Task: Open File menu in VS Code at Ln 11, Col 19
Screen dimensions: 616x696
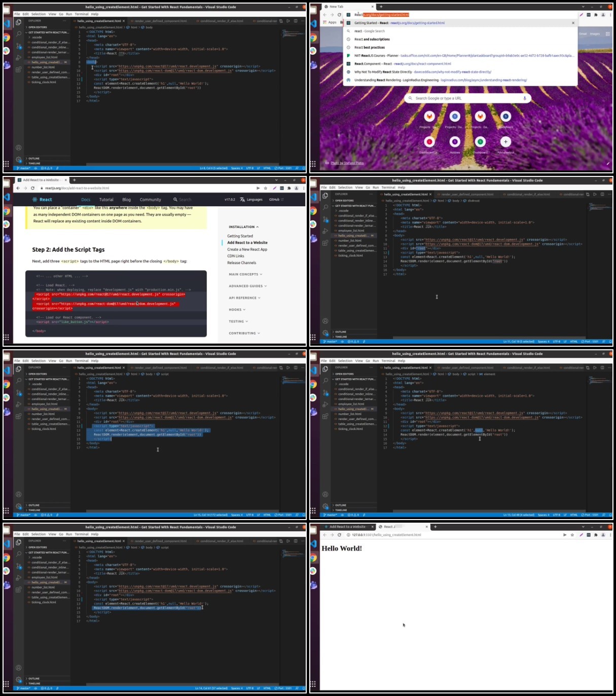Action: click(x=324, y=188)
